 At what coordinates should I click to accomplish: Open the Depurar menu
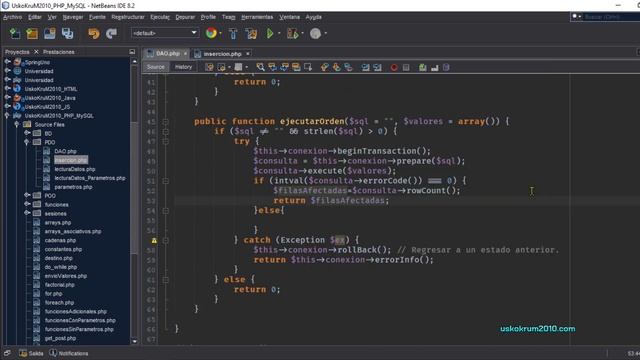(185, 17)
